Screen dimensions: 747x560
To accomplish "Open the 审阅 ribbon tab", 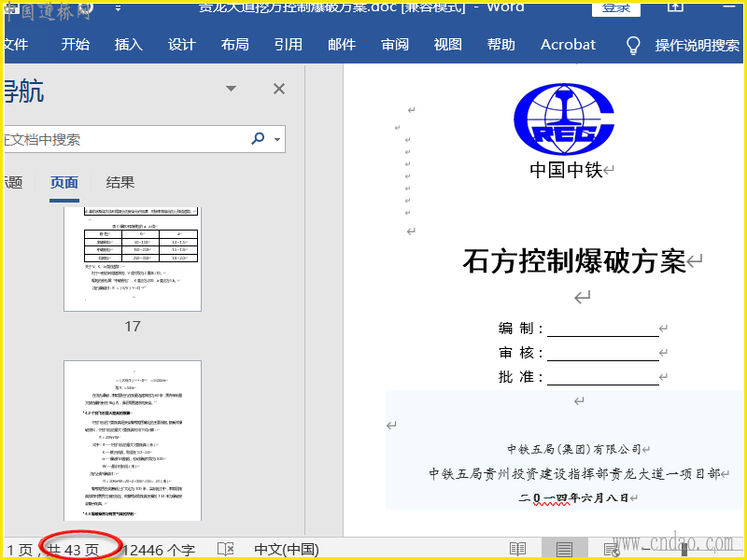I will pos(395,44).
